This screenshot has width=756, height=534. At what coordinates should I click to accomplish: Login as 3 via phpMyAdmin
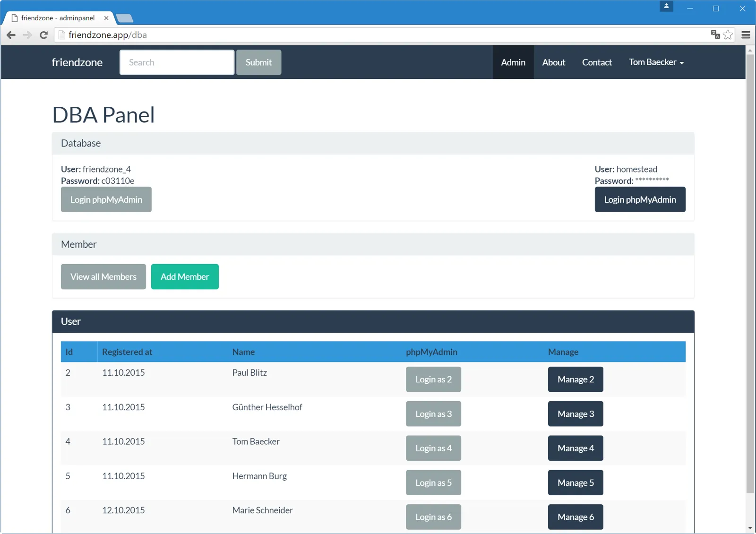click(x=433, y=414)
